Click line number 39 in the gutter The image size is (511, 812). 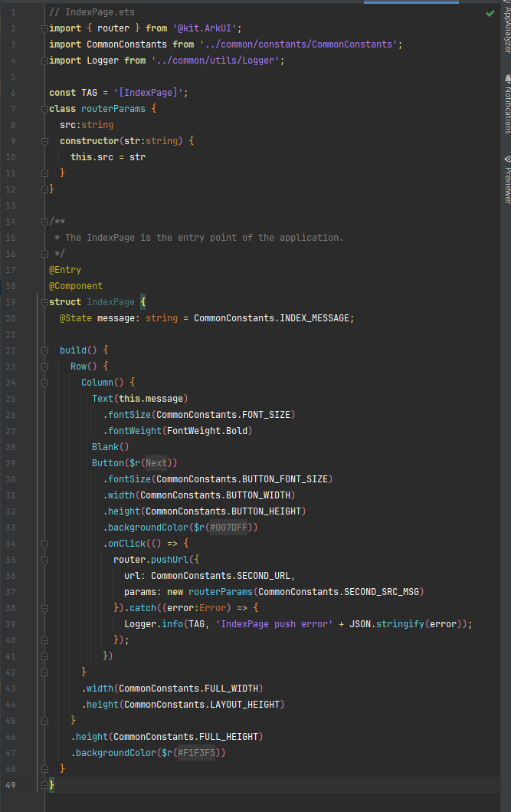pos(11,624)
